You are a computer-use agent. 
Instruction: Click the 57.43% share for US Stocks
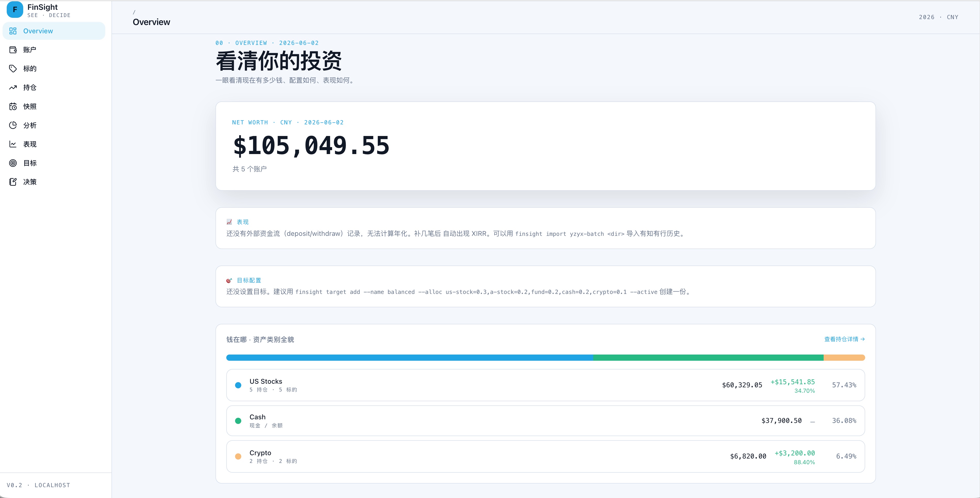[844, 385]
